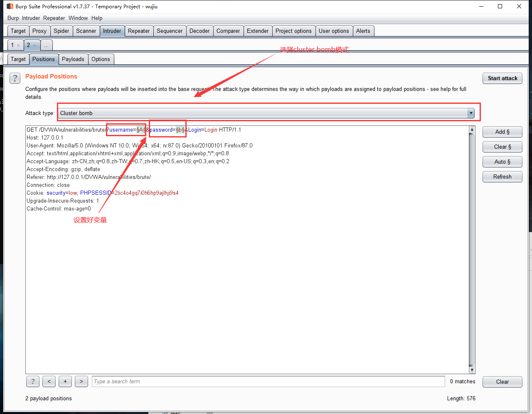Go to next search match arrow
Viewport: 532px width, 414px height.
tap(81, 381)
